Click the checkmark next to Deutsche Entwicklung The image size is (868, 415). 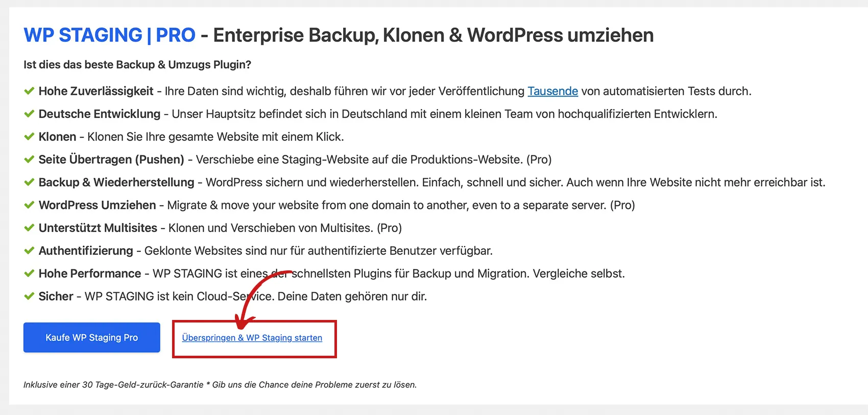point(29,114)
